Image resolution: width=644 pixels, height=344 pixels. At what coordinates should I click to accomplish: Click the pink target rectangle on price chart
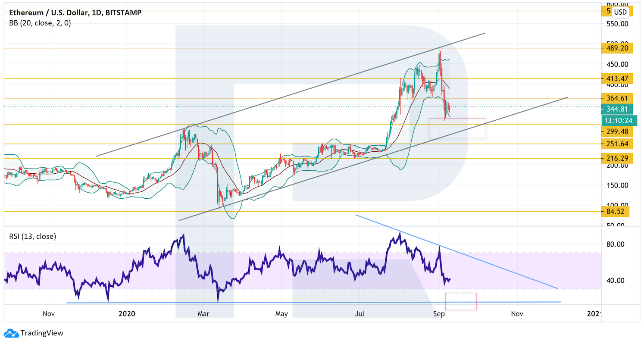[457, 128]
